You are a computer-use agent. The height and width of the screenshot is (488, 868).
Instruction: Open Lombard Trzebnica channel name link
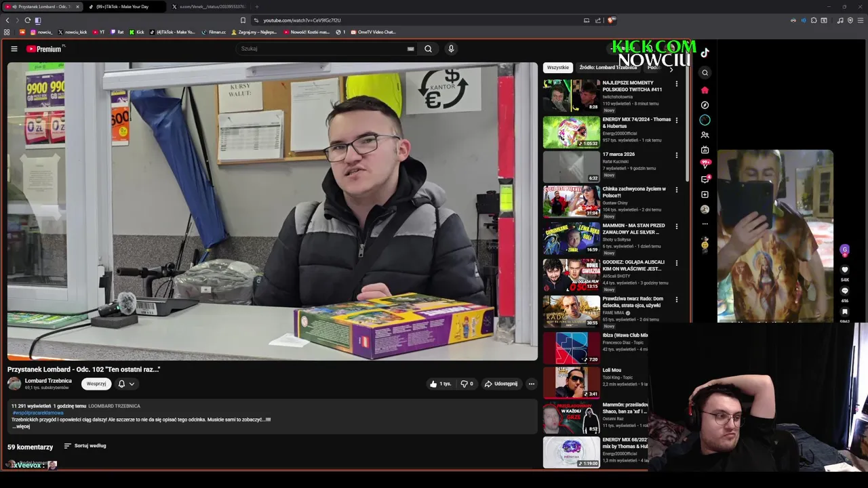pos(48,381)
